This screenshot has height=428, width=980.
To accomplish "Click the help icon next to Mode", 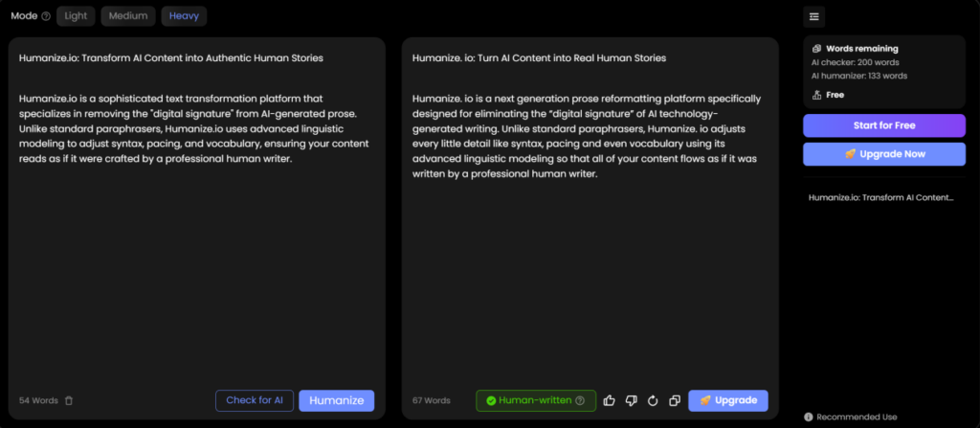I will [x=46, y=16].
